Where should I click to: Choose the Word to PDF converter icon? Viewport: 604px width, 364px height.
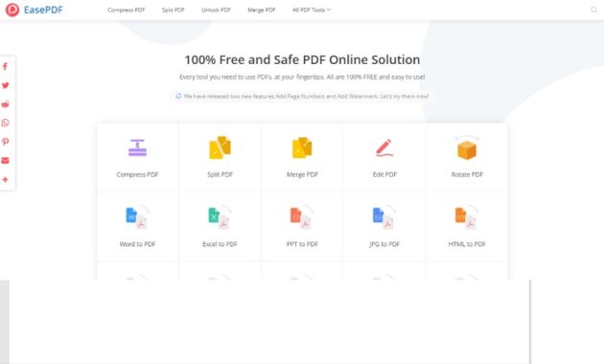[x=137, y=217]
